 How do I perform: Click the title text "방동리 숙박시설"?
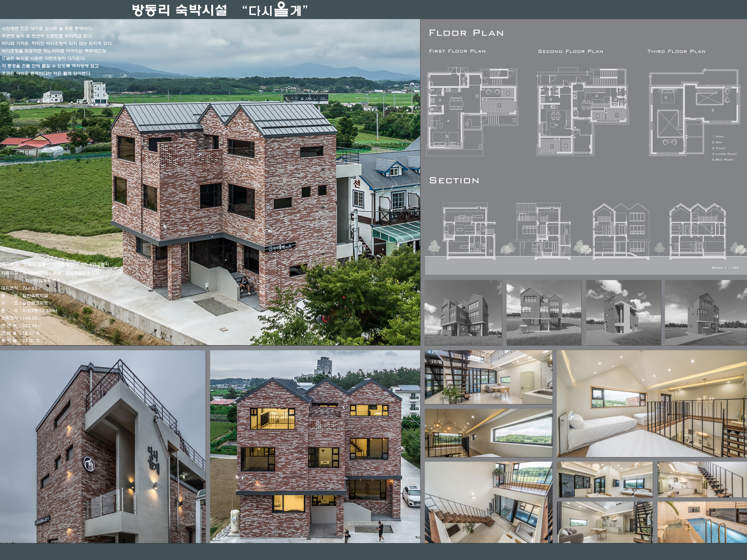(179, 10)
